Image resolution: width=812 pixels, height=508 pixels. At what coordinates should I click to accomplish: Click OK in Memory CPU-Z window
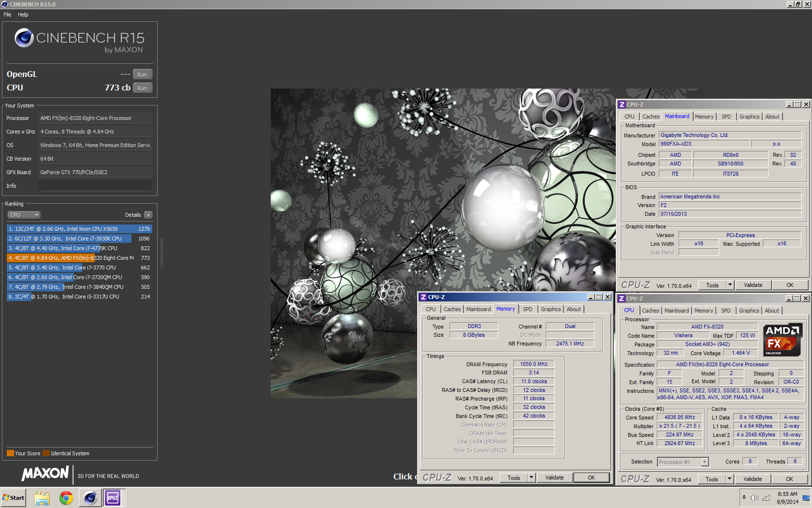point(591,478)
